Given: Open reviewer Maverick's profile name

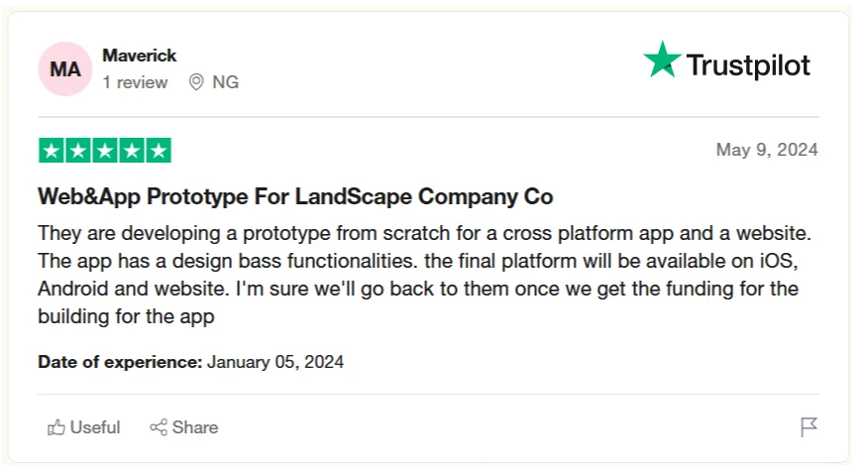Looking at the screenshot, I should pos(140,56).
